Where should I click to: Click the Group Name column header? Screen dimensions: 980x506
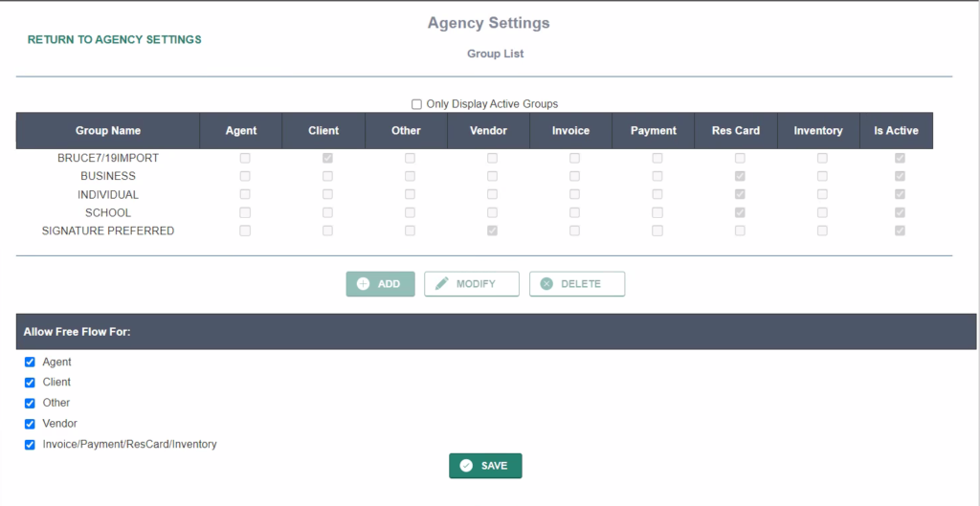[x=108, y=131]
